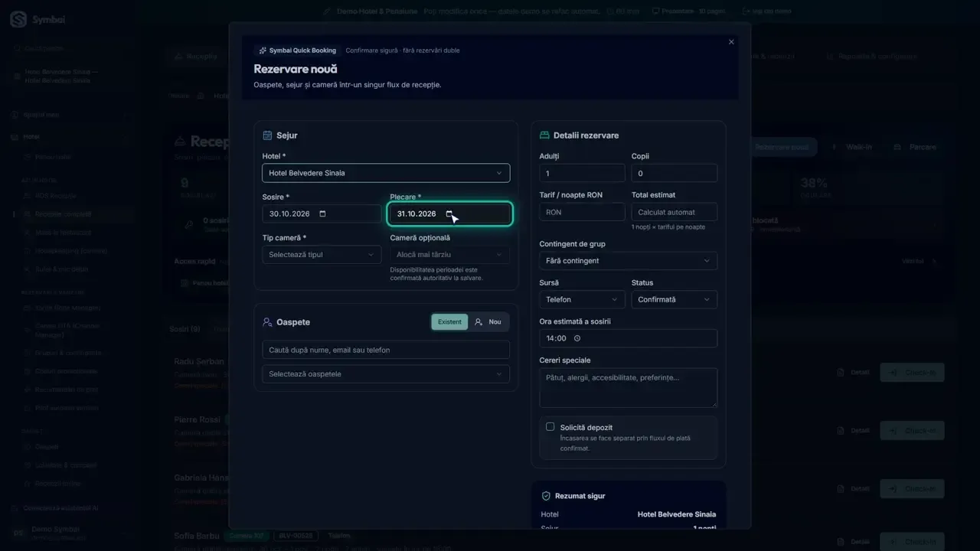Open the Tip cameră dropdown
This screenshot has height=551, width=980.
coord(322,255)
